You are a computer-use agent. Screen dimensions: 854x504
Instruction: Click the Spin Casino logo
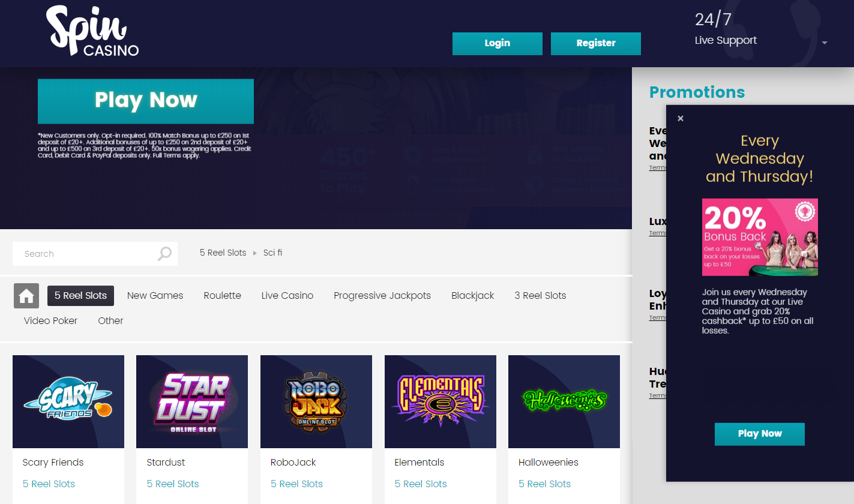click(x=92, y=31)
